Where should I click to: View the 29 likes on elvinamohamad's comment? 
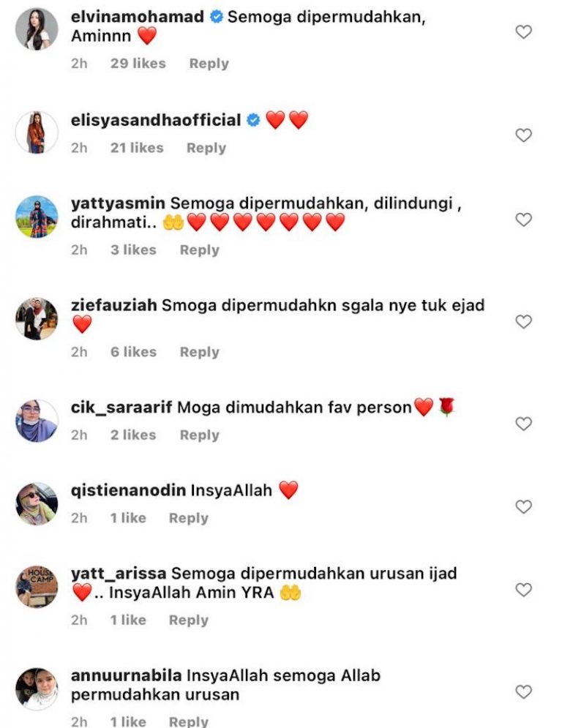click(x=138, y=64)
